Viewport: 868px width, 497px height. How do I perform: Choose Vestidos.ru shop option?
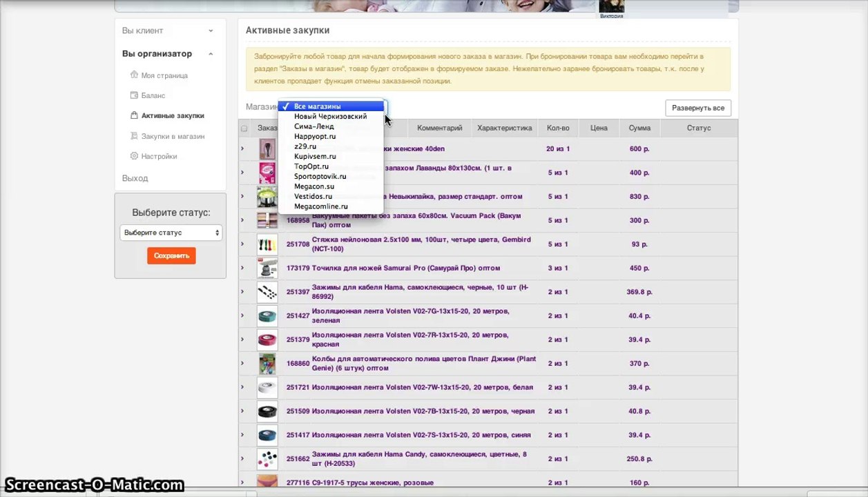(331, 197)
